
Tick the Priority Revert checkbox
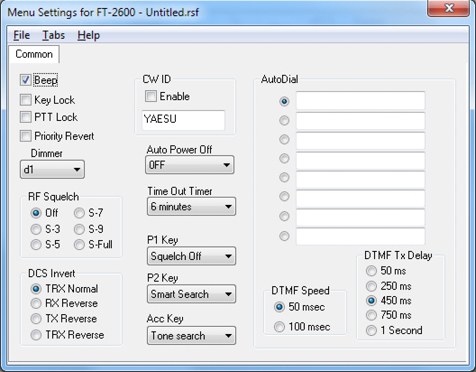coord(26,136)
